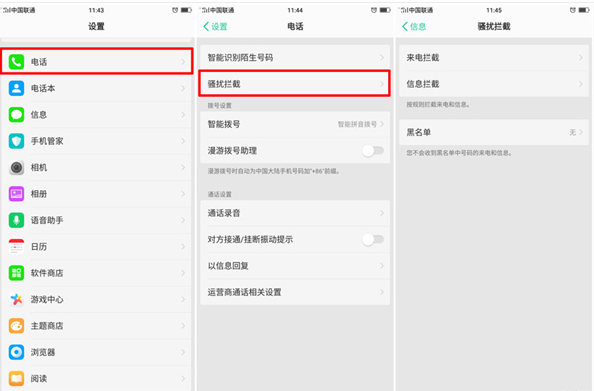
Task: Open the 骚扰拦截 menu entry
Action: click(x=295, y=84)
